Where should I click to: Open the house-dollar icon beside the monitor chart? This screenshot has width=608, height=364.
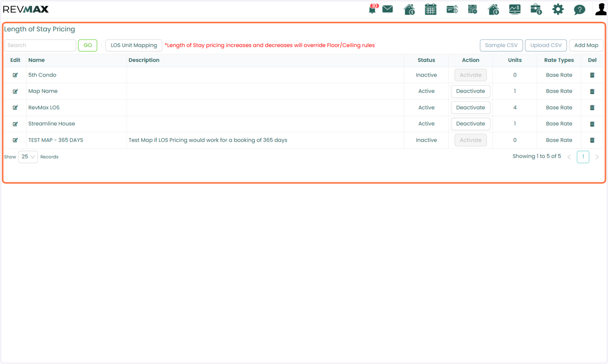[493, 9]
